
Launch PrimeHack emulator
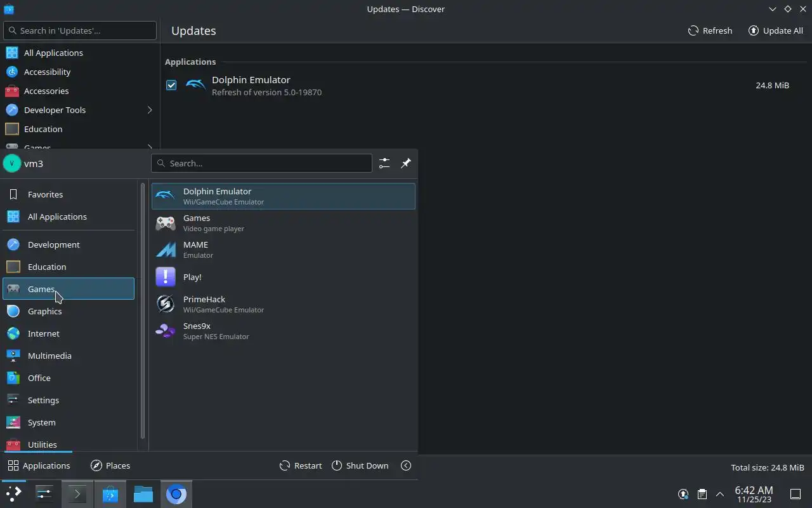tap(283, 304)
